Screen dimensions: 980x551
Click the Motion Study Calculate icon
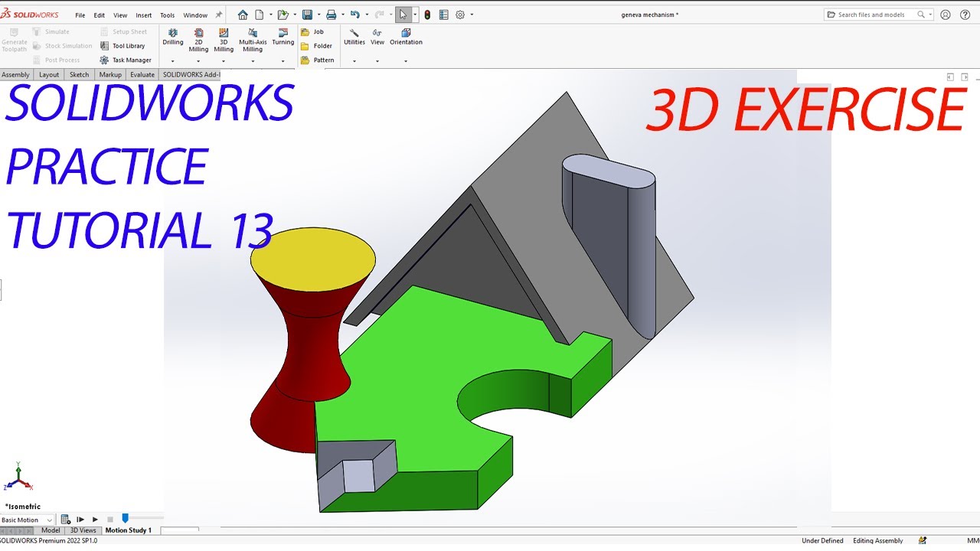66,520
